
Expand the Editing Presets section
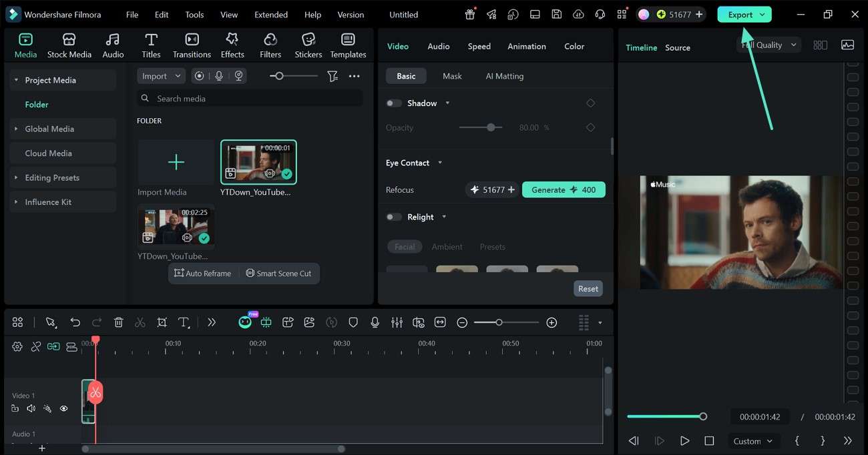15,177
